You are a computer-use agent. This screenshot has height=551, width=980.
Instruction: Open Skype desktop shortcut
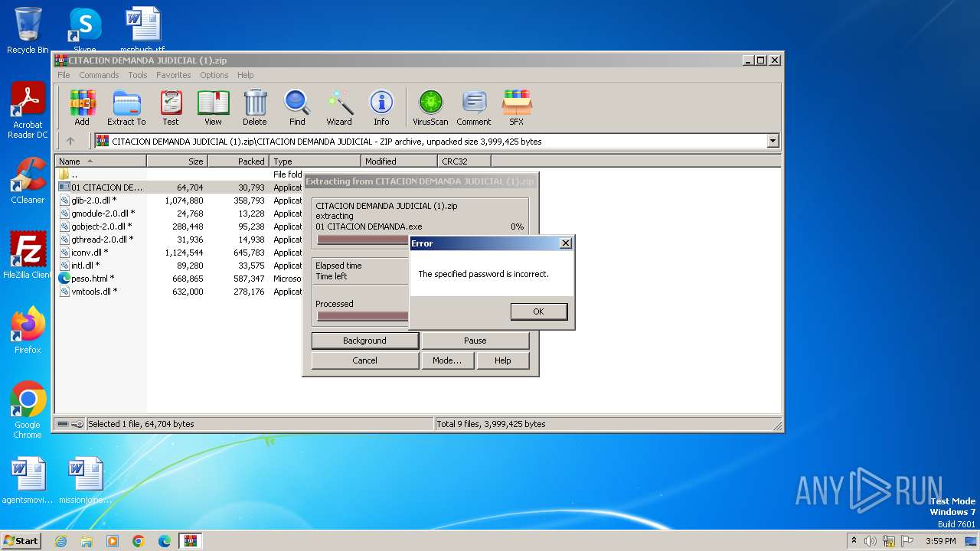click(84, 31)
